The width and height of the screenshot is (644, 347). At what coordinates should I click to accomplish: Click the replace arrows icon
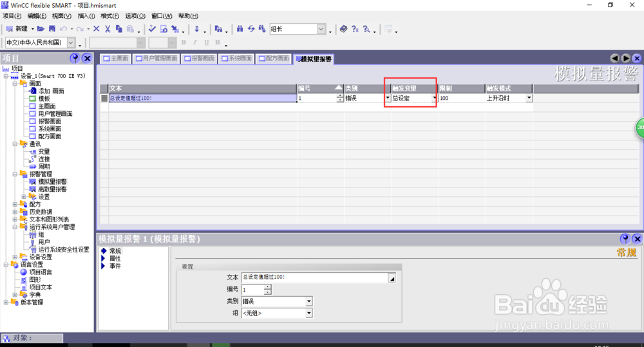click(251, 29)
